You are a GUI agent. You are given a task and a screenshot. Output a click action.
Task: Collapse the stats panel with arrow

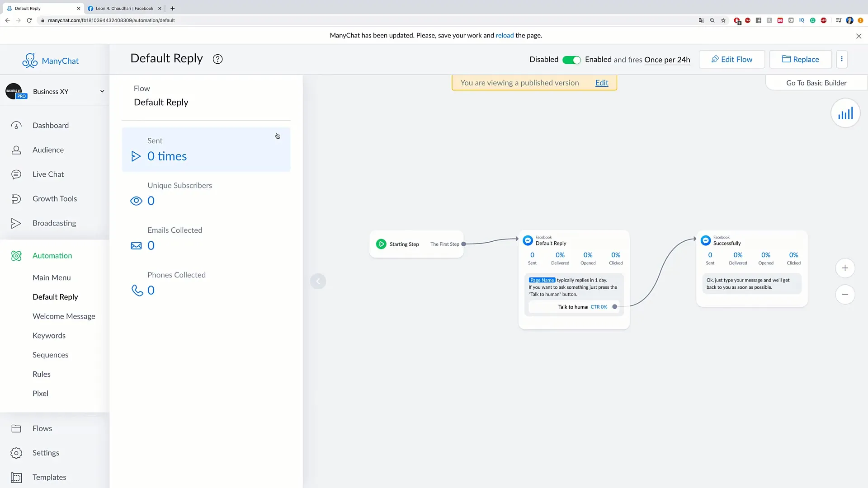tap(318, 281)
